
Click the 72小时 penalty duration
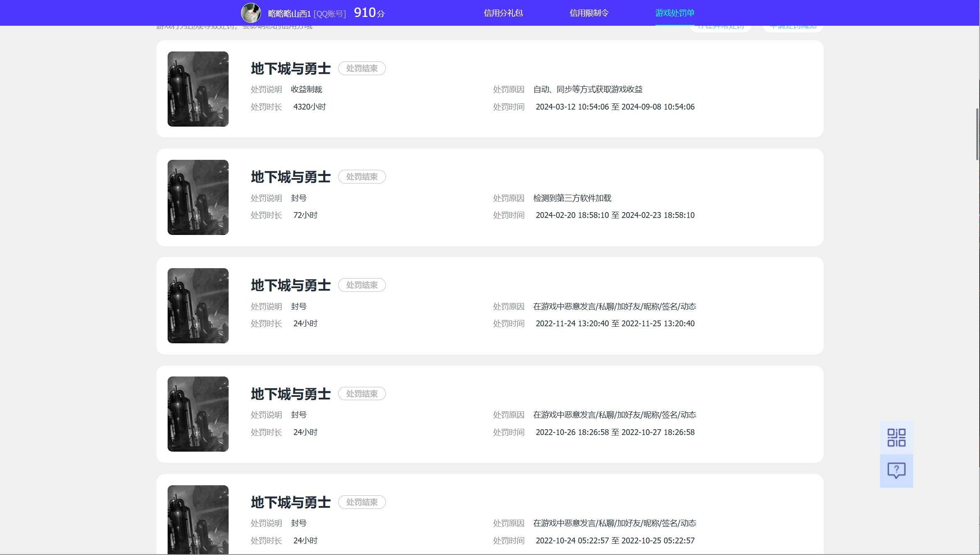[305, 215]
